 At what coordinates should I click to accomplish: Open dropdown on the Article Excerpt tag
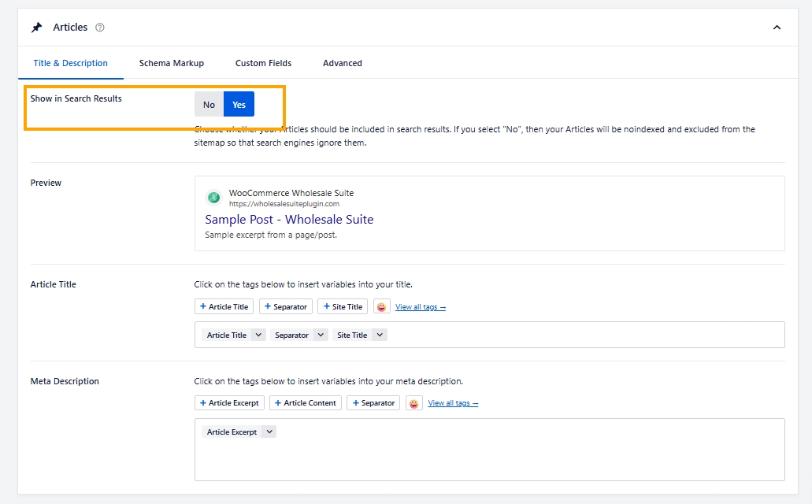tap(269, 432)
